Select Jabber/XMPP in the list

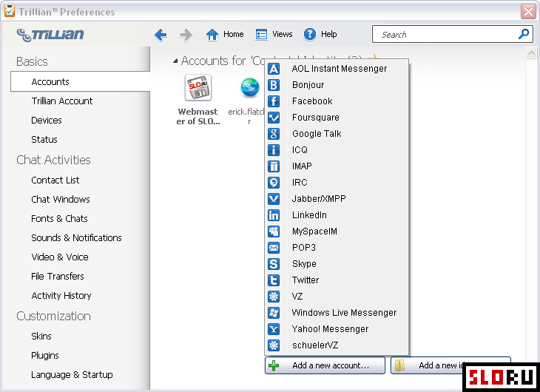point(337,199)
